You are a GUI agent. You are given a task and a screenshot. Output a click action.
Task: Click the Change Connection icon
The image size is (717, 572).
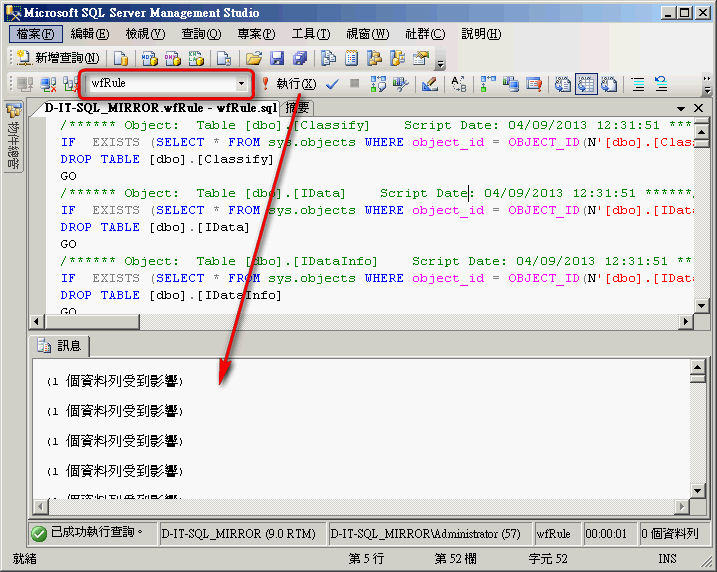(71, 84)
